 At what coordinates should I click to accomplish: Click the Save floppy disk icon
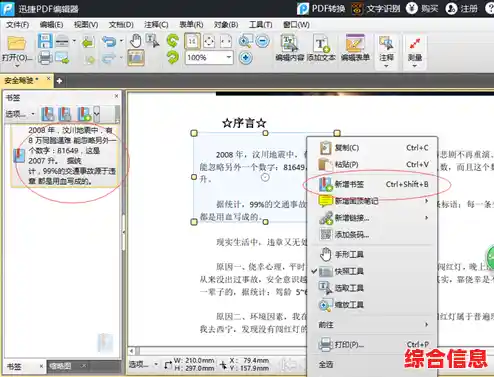pyautogui.click(x=45, y=41)
